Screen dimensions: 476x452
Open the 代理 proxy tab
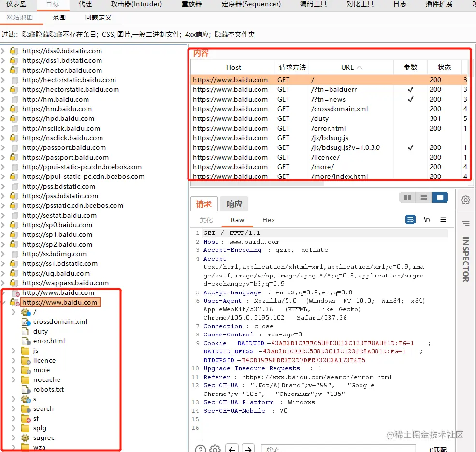click(85, 4)
